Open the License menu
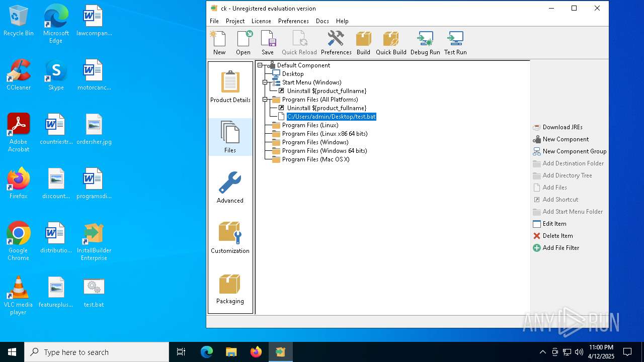Screen dimensions: 644x362 point(261,21)
